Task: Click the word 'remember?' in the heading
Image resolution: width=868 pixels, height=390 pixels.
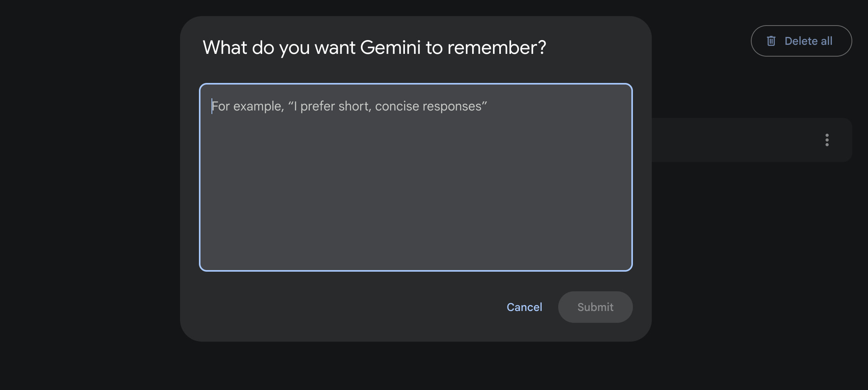Action: point(497,48)
